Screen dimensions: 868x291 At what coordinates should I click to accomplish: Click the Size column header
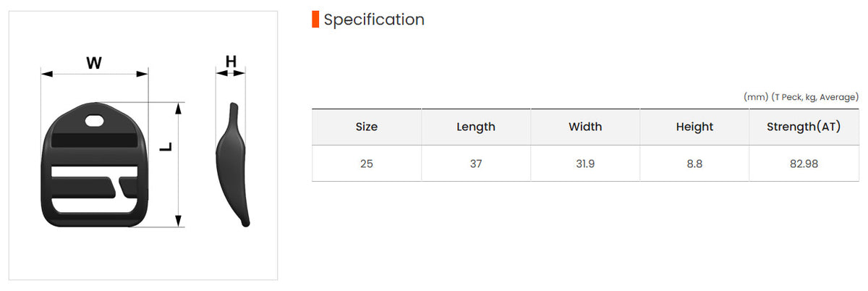pyautogui.click(x=367, y=127)
